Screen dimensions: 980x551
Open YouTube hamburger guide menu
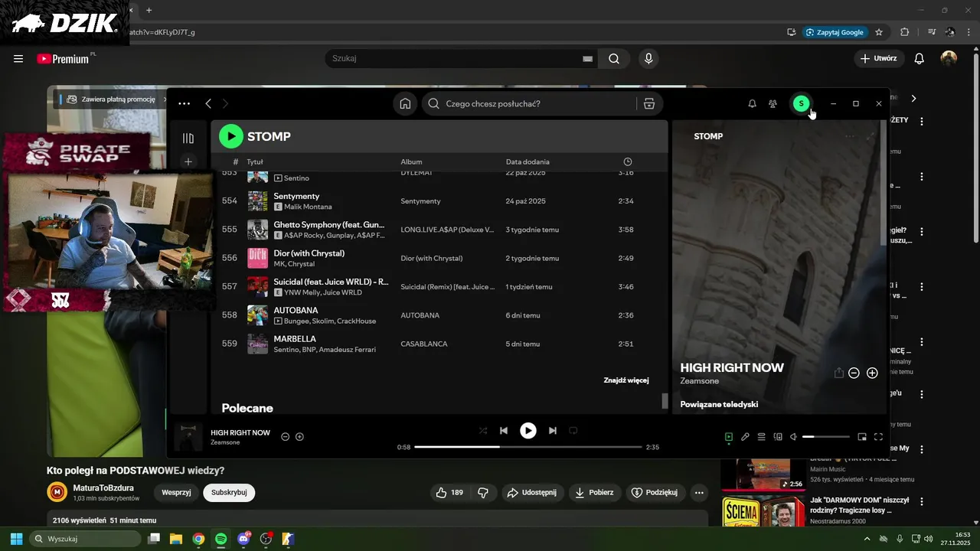(x=18, y=59)
